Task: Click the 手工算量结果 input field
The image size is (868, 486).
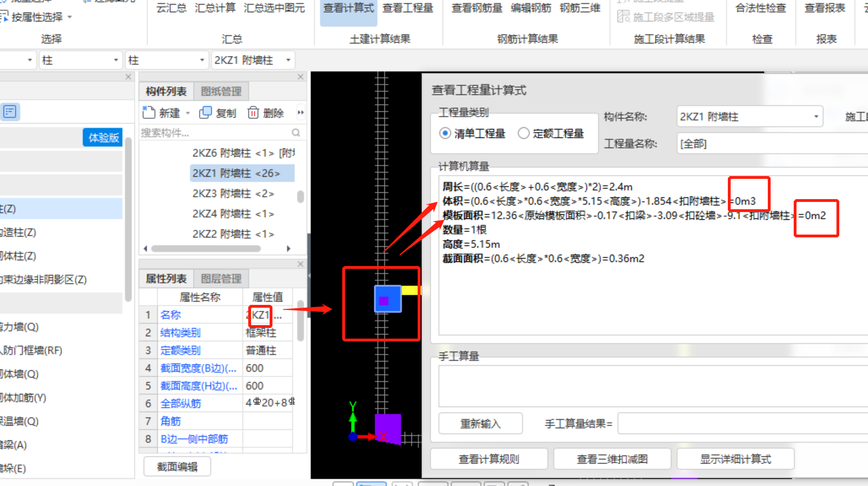Action: [x=742, y=424]
